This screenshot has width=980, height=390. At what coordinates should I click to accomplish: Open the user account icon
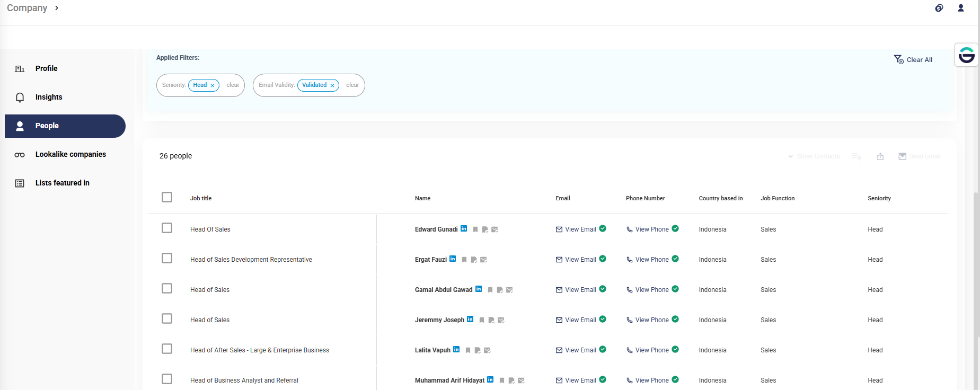point(961,8)
